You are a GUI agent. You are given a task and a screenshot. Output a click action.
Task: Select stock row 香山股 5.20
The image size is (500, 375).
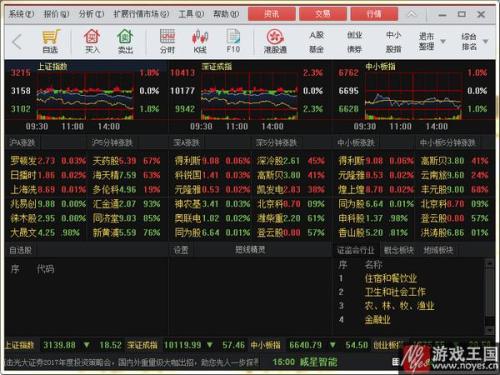373,232
